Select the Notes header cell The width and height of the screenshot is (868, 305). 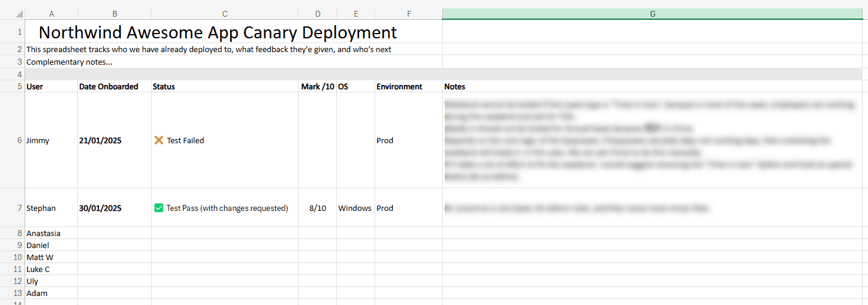(x=454, y=86)
